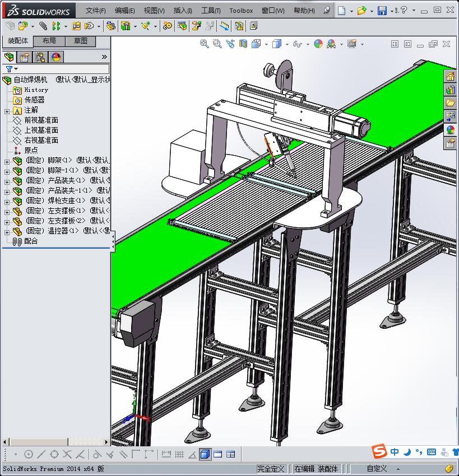Select the ConfigurationManager tab icon

[x=40, y=57]
